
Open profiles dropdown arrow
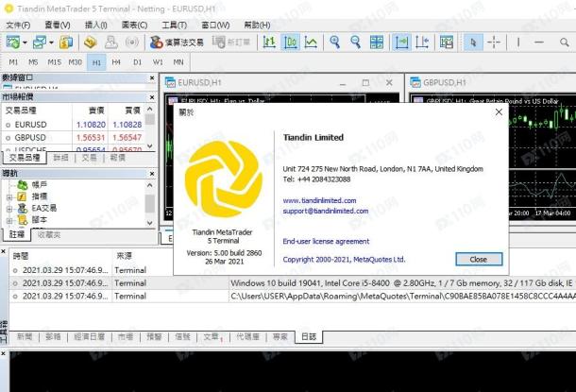coord(51,43)
